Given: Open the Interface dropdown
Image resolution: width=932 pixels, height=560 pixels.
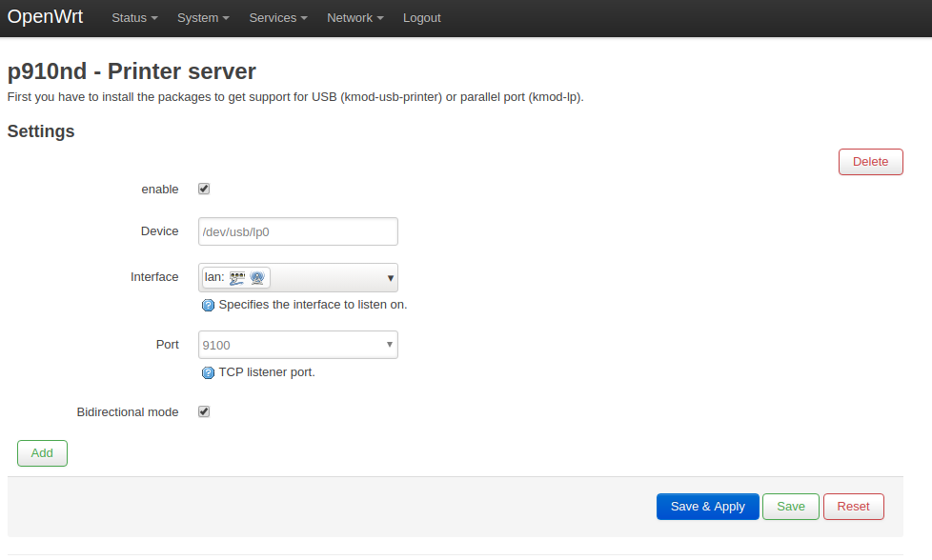Looking at the screenshot, I should (x=297, y=277).
